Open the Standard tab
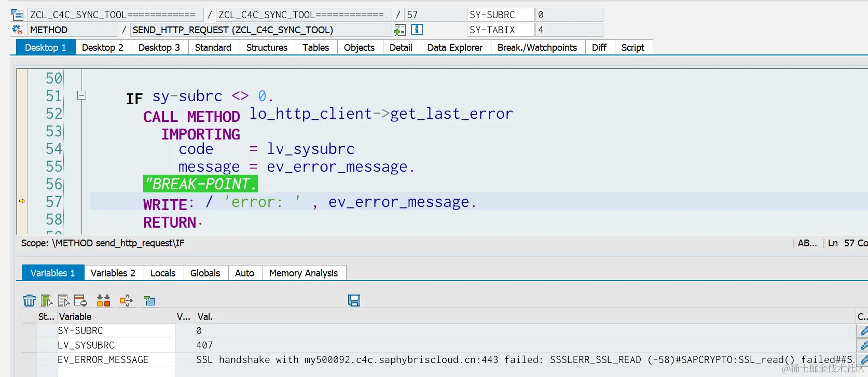The image size is (868, 377). tap(213, 47)
